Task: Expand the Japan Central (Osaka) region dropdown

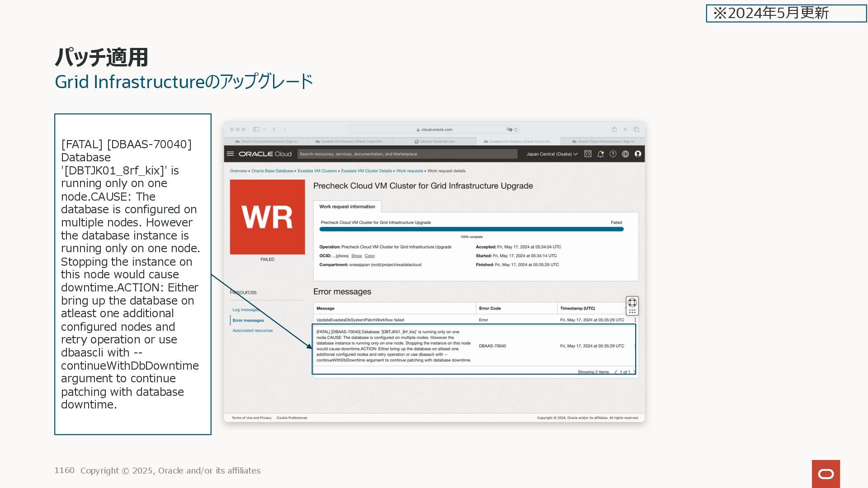Action: [x=552, y=154]
